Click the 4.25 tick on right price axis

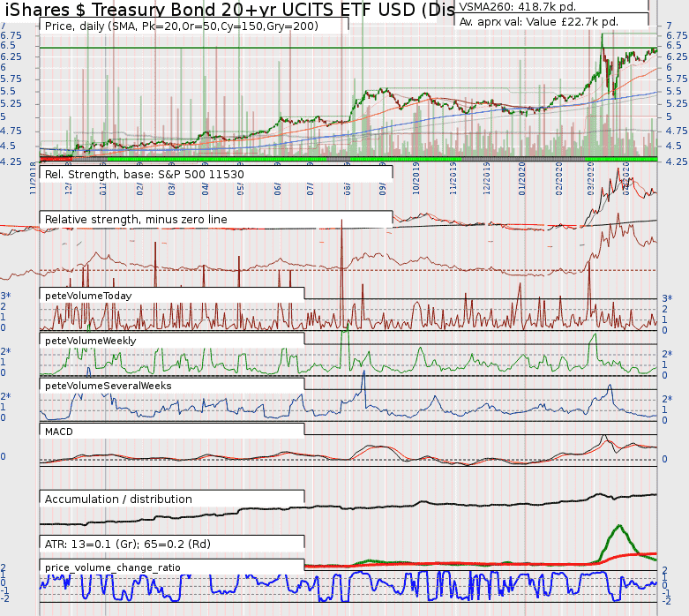677,162
